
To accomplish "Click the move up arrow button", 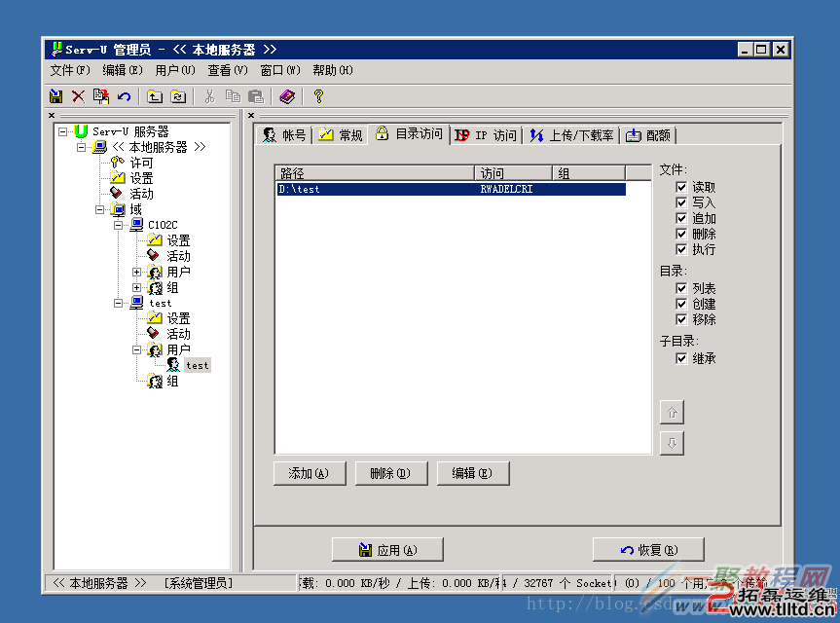I will (672, 412).
